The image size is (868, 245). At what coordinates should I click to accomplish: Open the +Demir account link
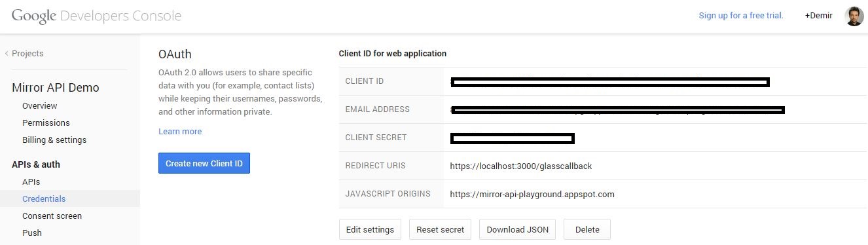[x=819, y=16]
